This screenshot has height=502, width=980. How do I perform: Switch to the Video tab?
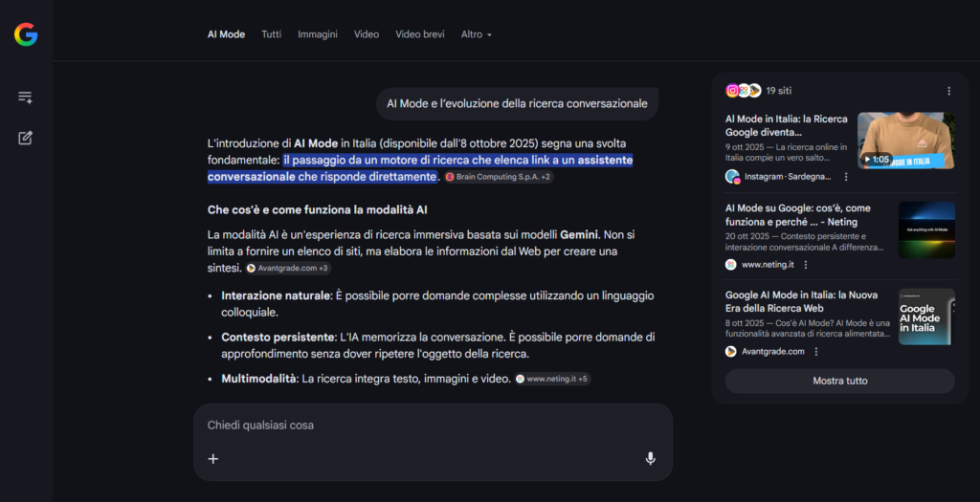[x=367, y=34]
